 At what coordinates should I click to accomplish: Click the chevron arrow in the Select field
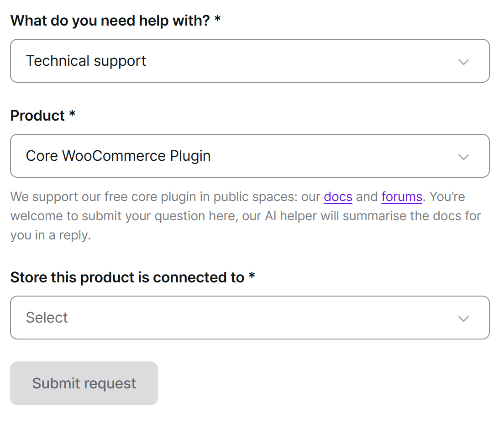tap(463, 318)
